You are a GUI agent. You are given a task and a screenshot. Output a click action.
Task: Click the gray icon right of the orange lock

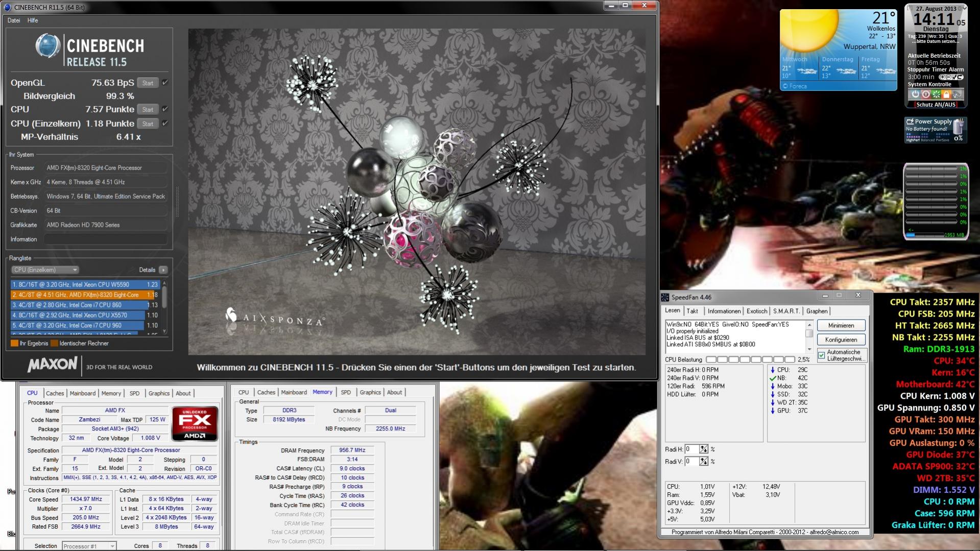pyautogui.click(x=957, y=94)
